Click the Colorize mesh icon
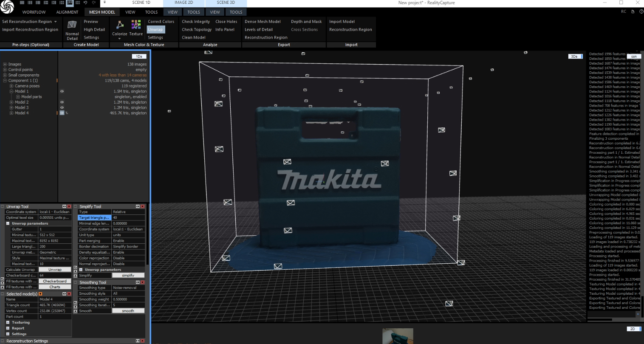This screenshot has width=644, height=344. point(120,25)
